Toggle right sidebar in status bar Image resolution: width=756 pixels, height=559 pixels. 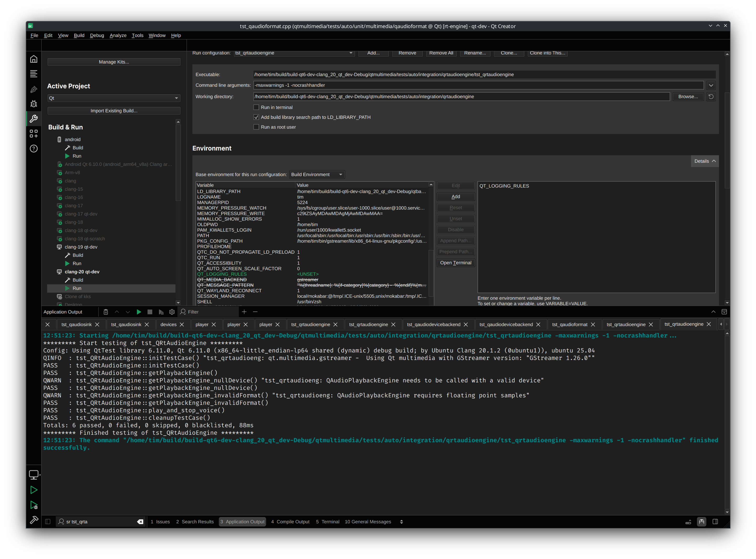(715, 522)
